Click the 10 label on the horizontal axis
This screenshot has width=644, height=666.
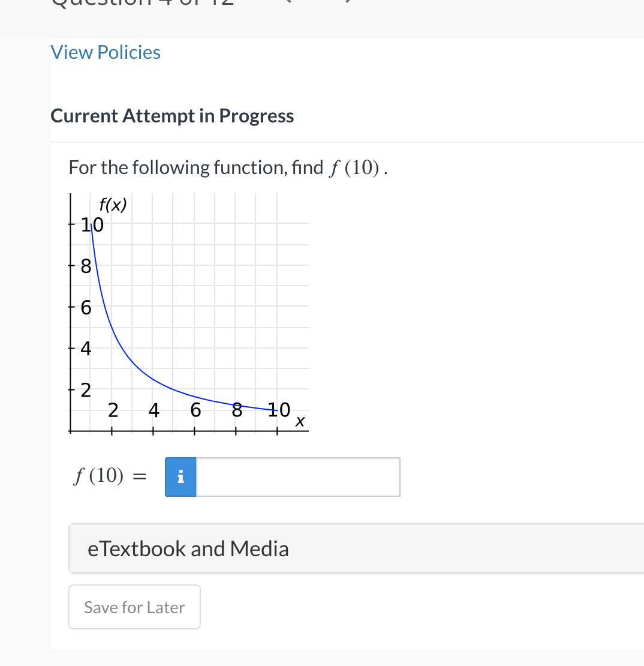[x=278, y=410]
